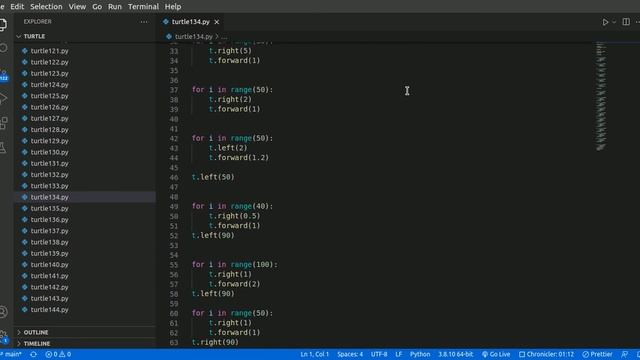The width and height of the screenshot is (640, 360).
Task: Open turtle125.py in the explorer
Action: (85, 96)
